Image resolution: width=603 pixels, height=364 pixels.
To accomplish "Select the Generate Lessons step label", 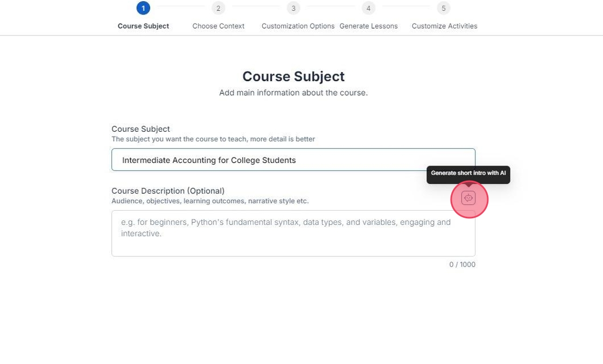I will point(368,26).
